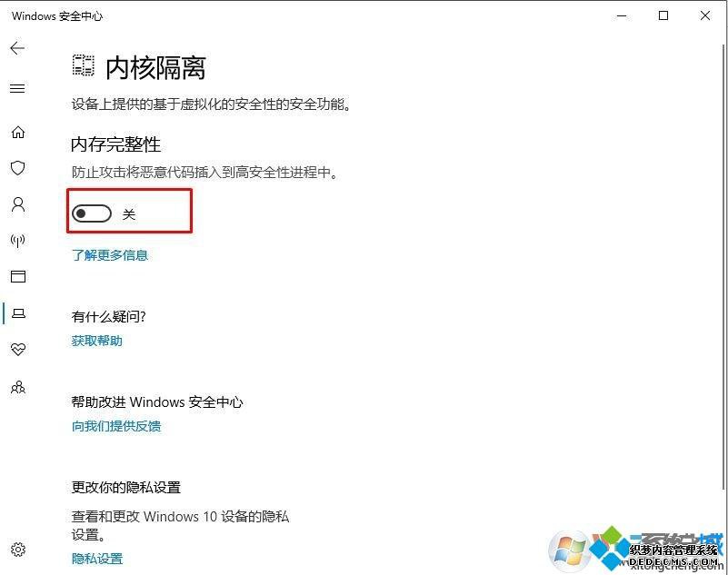The width and height of the screenshot is (728, 575).
Task: Toggle the 内存完整性 switch on
Action: pos(92,213)
